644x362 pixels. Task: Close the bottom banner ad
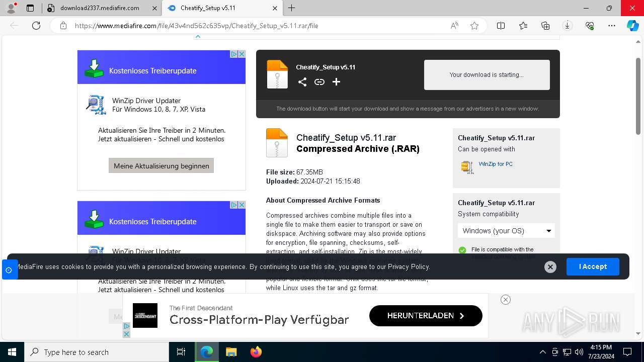click(506, 300)
